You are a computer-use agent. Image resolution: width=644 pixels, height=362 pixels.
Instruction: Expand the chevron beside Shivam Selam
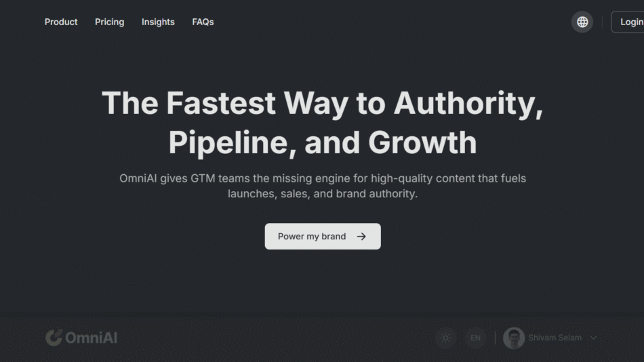(594, 338)
